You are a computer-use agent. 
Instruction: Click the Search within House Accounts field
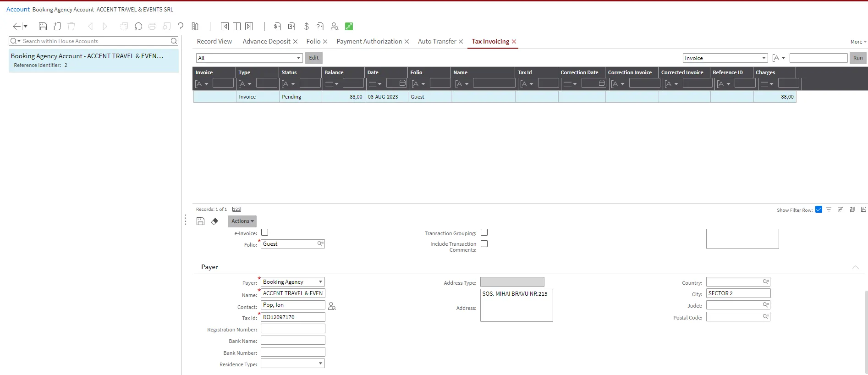coord(93,41)
